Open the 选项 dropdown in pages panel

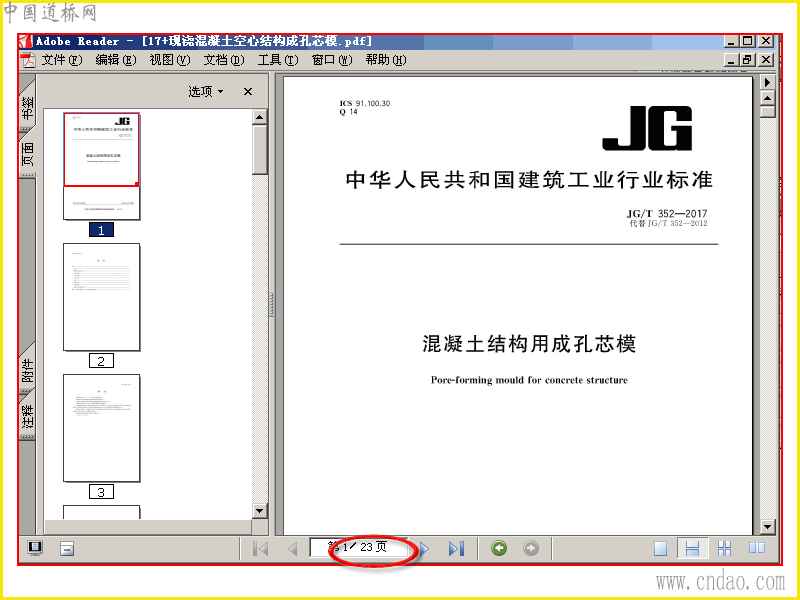pyautogui.click(x=206, y=92)
